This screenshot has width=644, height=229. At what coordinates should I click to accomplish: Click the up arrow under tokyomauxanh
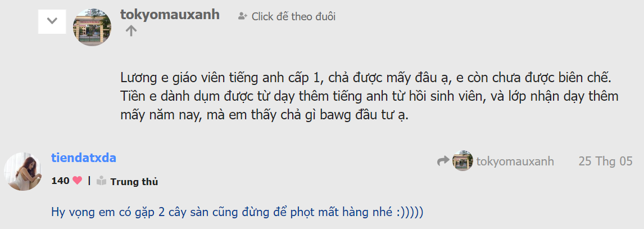(131, 31)
